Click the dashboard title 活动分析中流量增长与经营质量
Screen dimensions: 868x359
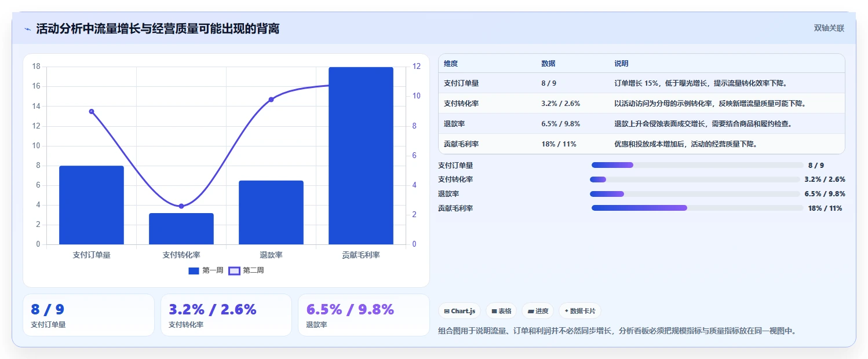tap(158, 29)
